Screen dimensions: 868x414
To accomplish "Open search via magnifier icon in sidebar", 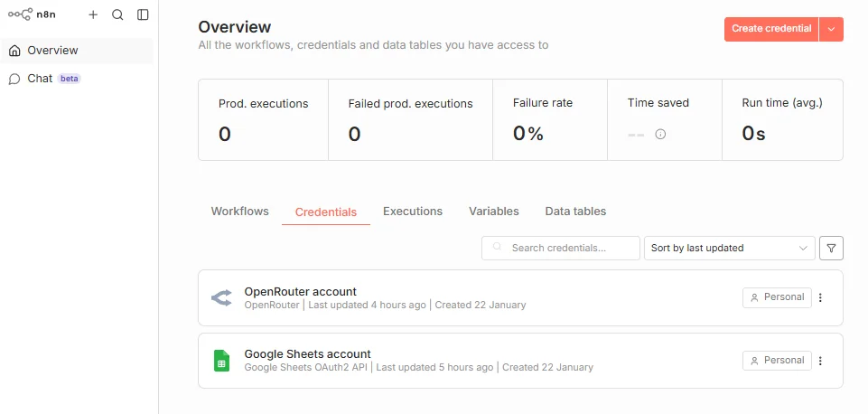I will [117, 14].
